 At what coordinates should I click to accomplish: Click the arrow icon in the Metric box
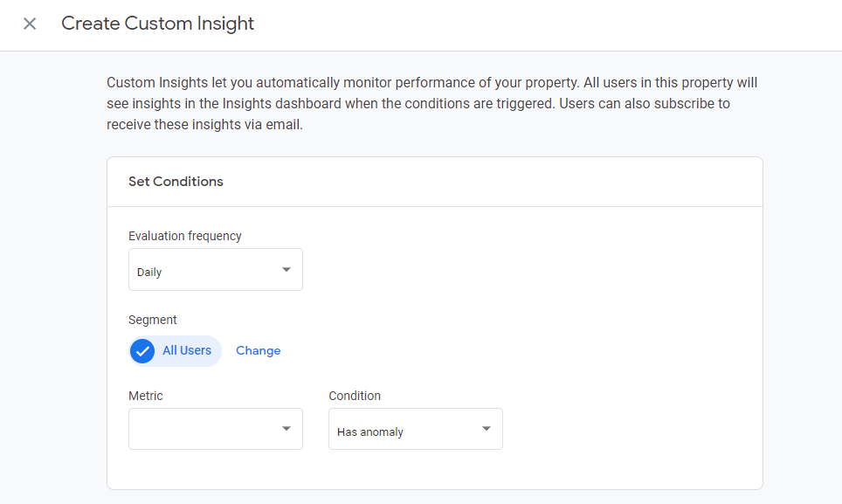coord(286,428)
